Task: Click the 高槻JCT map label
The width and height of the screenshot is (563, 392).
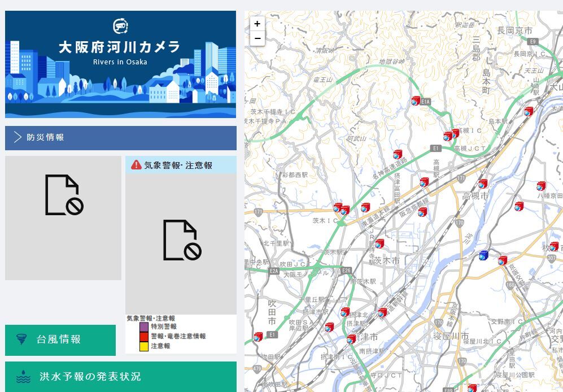Action: (470, 149)
